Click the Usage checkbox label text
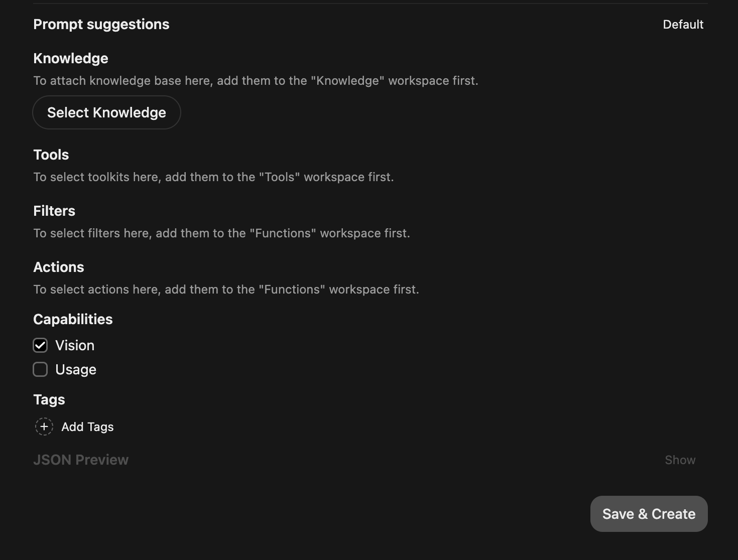The width and height of the screenshot is (738, 560). click(76, 370)
